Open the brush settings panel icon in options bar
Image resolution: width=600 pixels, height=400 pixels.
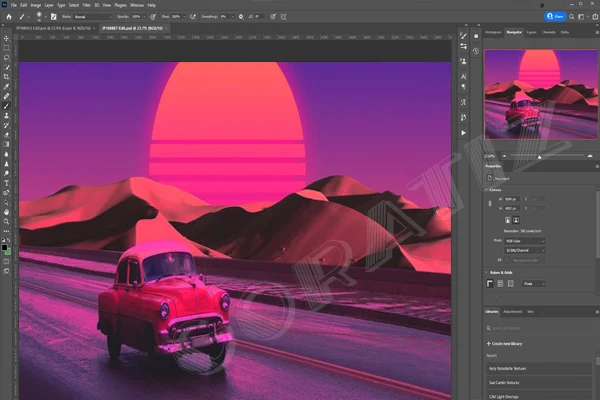(x=54, y=17)
